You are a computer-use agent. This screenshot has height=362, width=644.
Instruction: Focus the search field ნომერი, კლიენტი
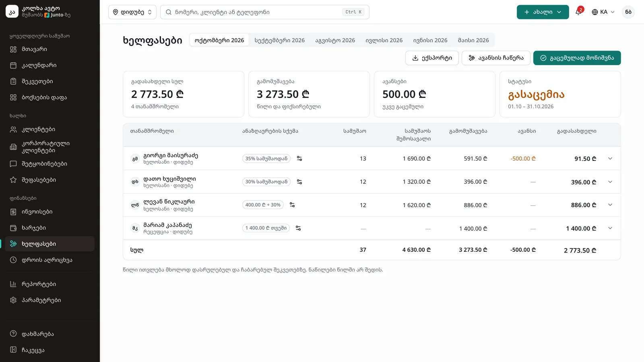[264, 12]
